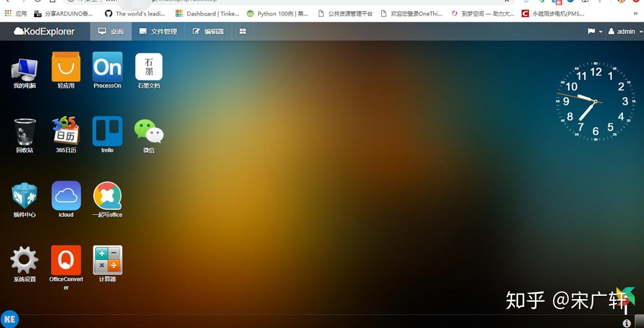Open the 编辑器 tab
Screen dimensions: 644x328
[208, 31]
